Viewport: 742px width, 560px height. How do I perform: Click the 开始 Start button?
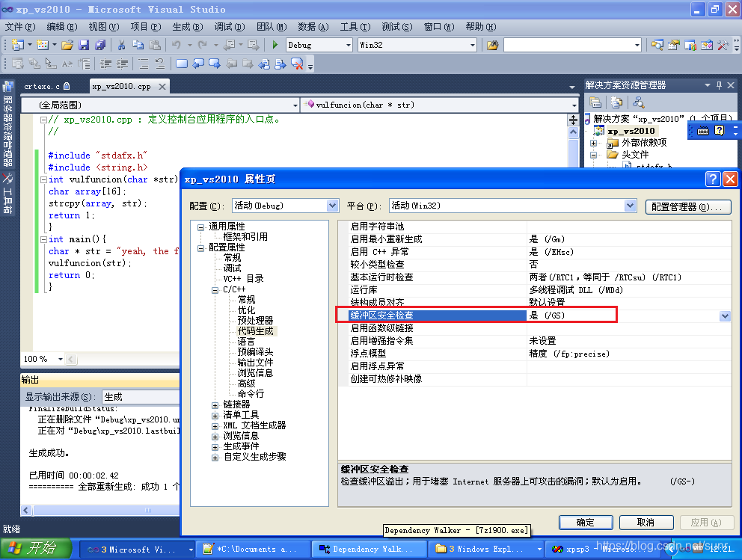pos(37,549)
